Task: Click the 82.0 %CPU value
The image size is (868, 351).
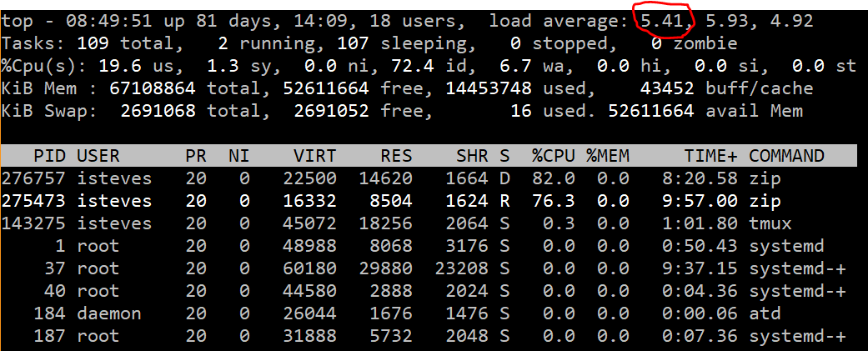Action: (554, 178)
